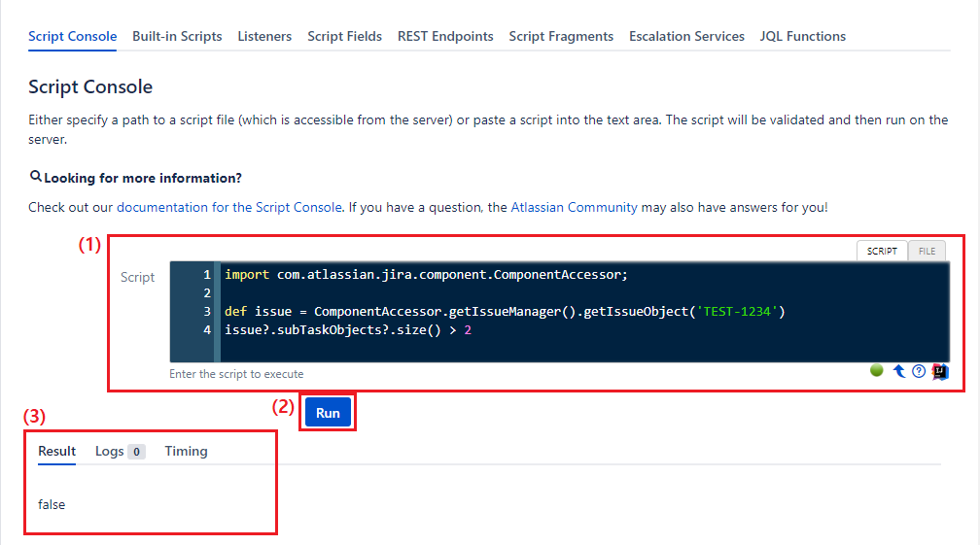Select the REST Endpoints tab
The image size is (980, 545).
[445, 36]
